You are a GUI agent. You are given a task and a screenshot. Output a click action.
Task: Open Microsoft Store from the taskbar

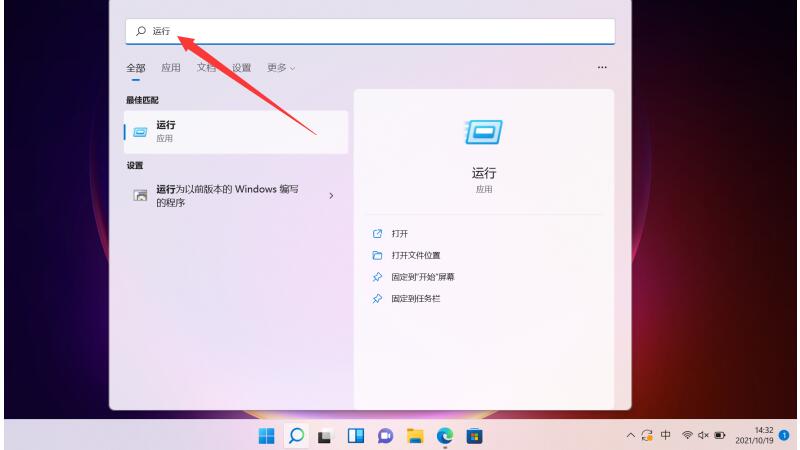pos(474,436)
